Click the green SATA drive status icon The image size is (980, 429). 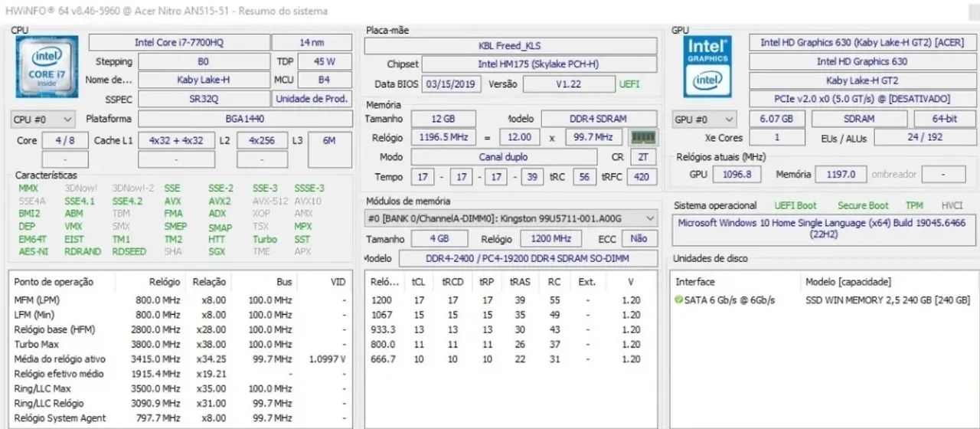pos(679,300)
